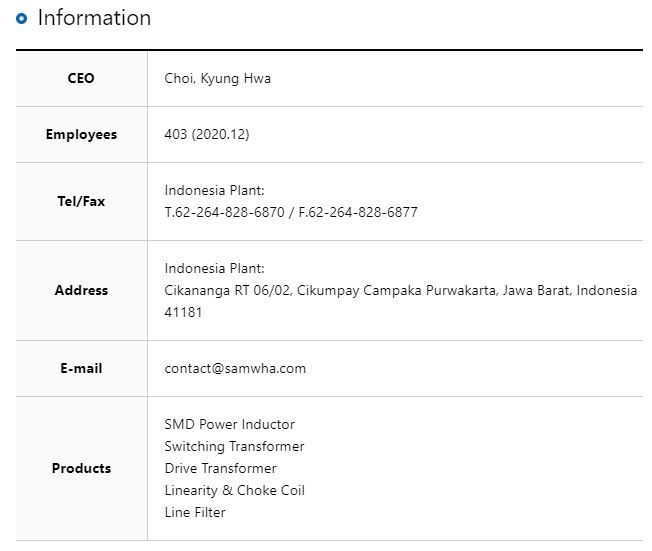The height and width of the screenshot is (551, 652).
Task: Select the CEO row label
Action: tap(81, 78)
